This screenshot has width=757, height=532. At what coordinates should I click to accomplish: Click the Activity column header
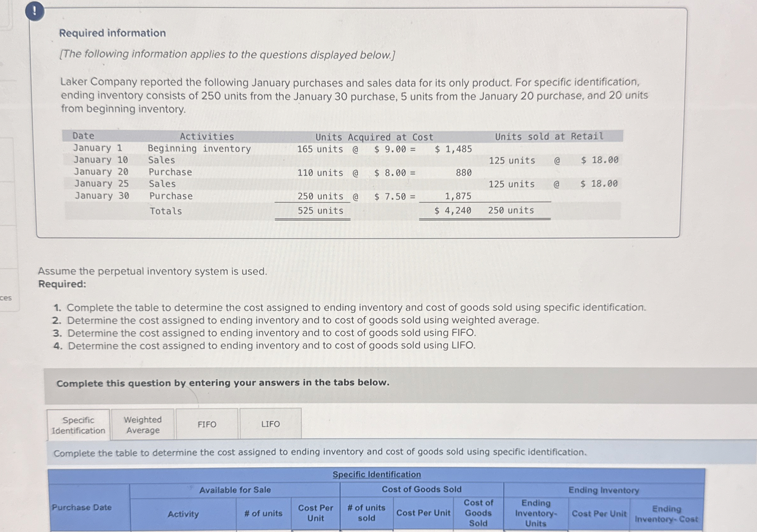183,514
